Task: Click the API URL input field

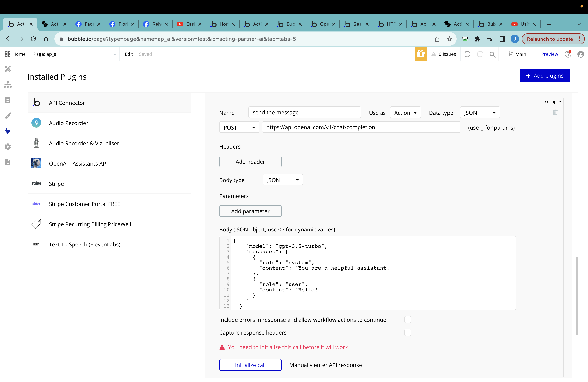Action: 361,127
